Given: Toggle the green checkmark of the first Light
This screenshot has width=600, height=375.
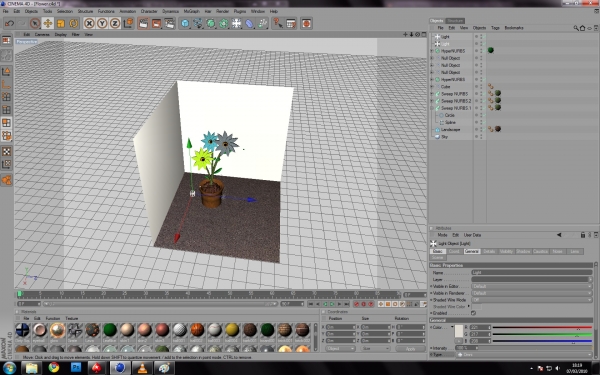Looking at the screenshot, I should click(x=483, y=37).
